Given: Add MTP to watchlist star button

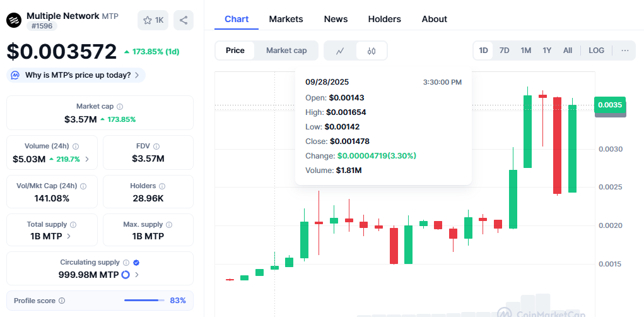Looking at the screenshot, I should click(x=153, y=20).
